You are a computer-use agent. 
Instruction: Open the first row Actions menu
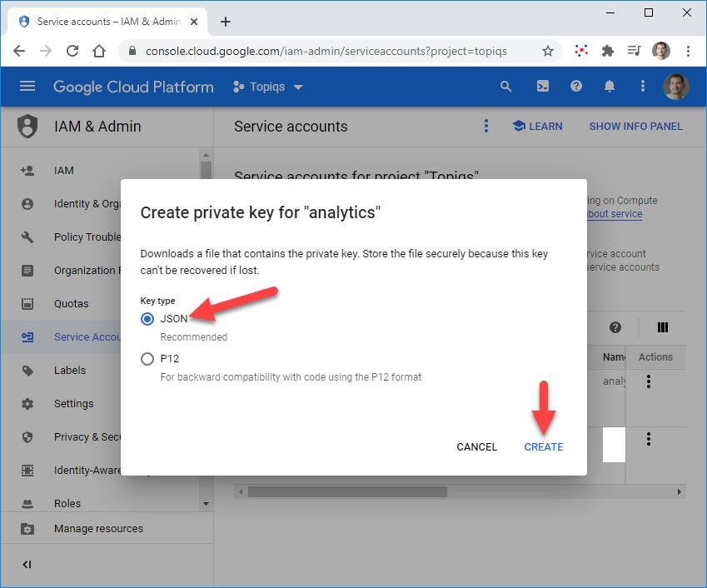click(649, 381)
